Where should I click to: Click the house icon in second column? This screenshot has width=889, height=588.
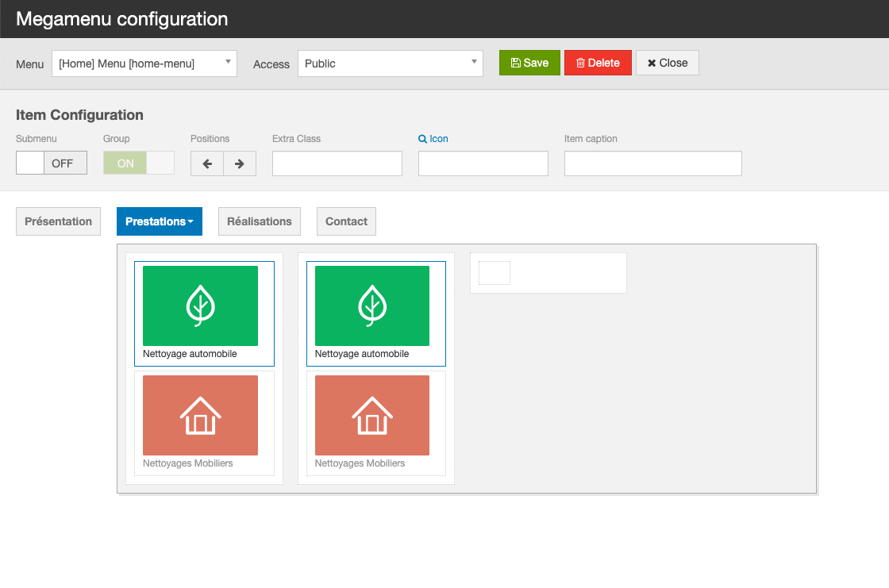(372, 415)
